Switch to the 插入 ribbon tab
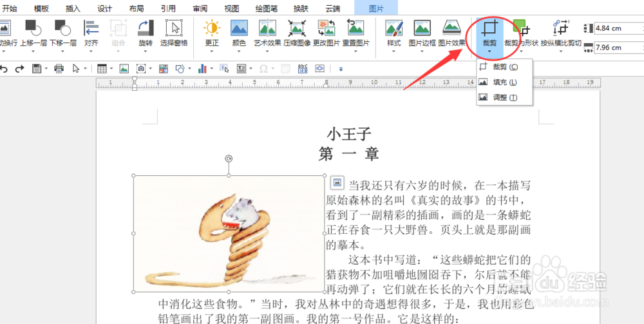644x324 pixels. point(73,8)
